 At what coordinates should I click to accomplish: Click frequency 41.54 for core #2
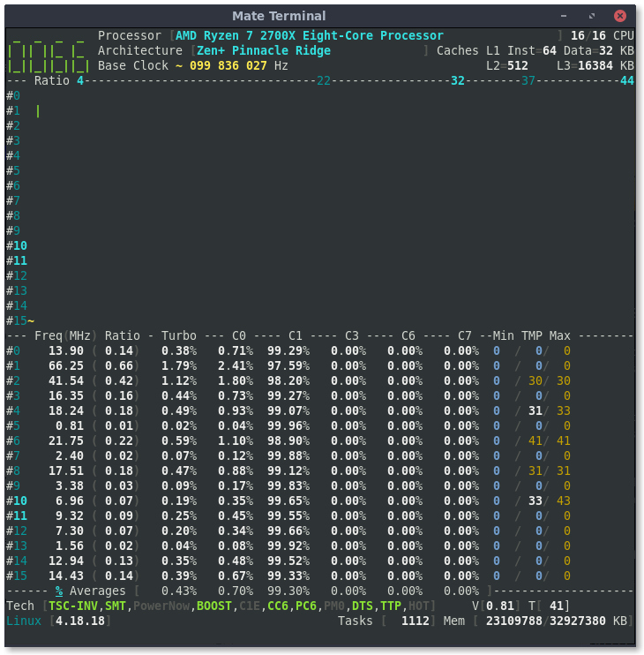(x=65, y=381)
